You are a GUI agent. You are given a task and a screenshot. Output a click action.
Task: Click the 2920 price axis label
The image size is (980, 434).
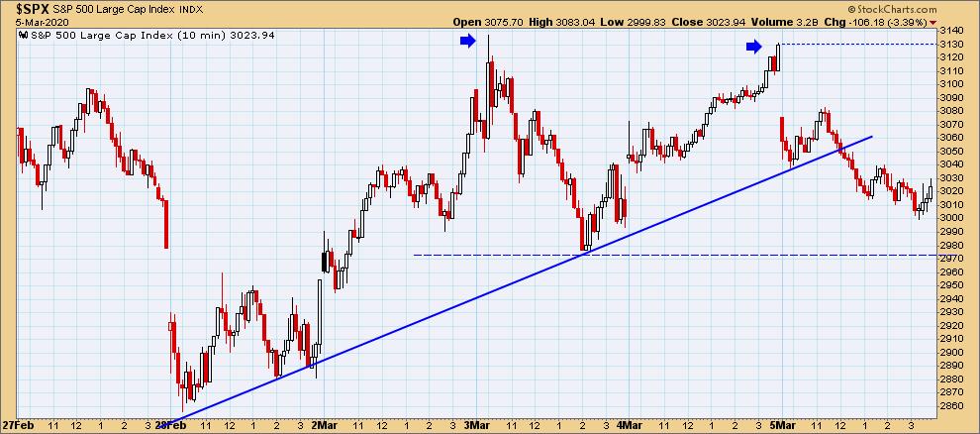[950, 325]
